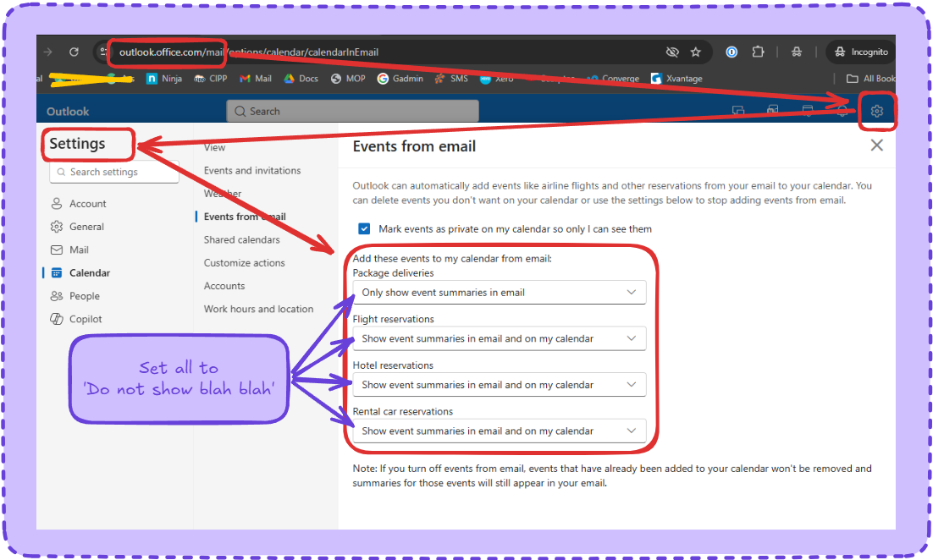Expand the Hotel reservations dropdown
Screen dimensions: 933x560
click(499, 385)
